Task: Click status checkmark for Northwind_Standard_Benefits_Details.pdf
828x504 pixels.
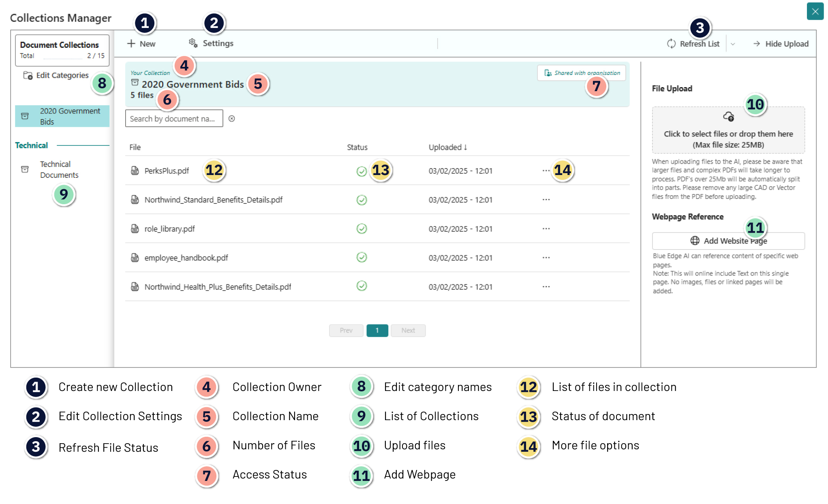Action: [x=362, y=200]
